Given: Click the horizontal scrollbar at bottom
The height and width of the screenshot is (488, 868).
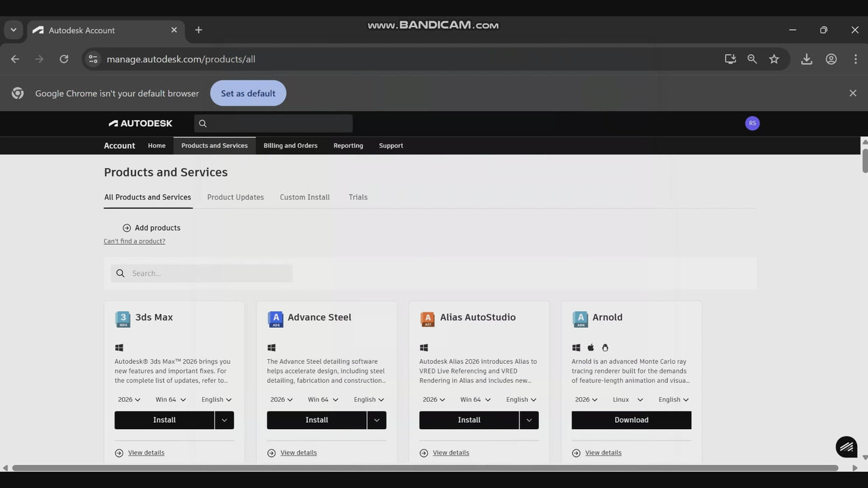Looking at the screenshot, I should (425, 468).
